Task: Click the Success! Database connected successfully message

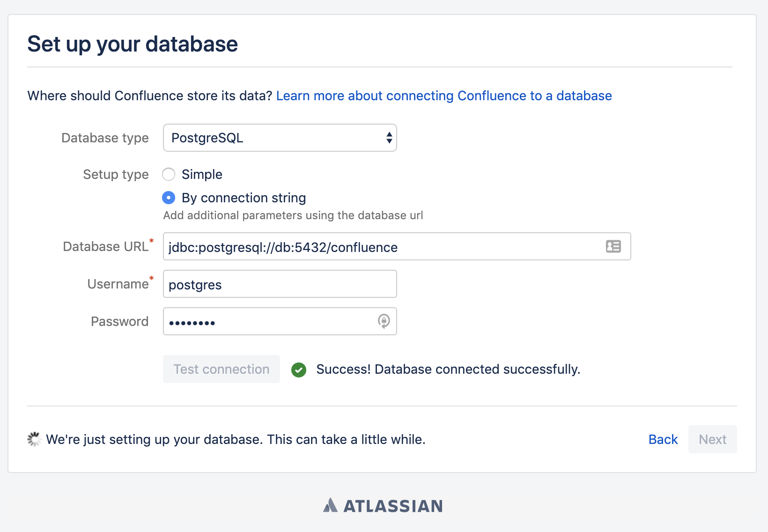Action: click(448, 369)
